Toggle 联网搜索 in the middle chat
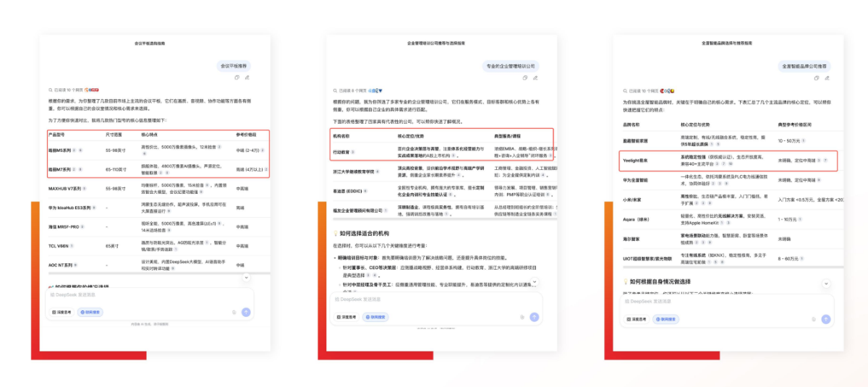 pyautogui.click(x=375, y=317)
